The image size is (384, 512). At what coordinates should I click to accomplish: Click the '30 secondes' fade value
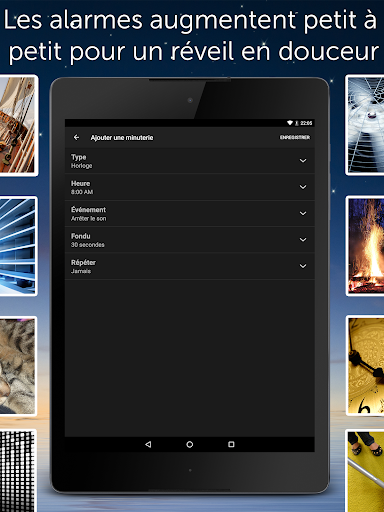pos(88,245)
